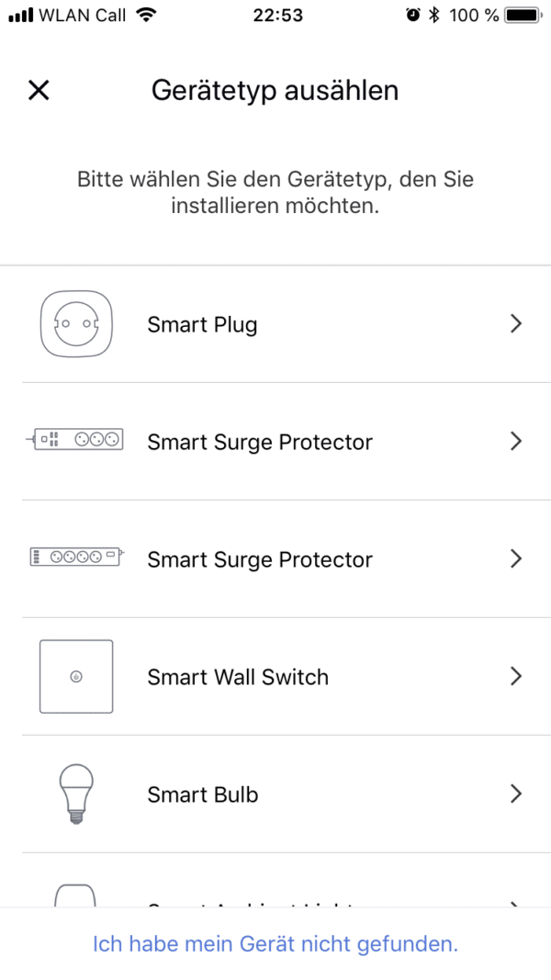
Task: Open chevron beside first Smart Surge Protector
Action: 516,441
